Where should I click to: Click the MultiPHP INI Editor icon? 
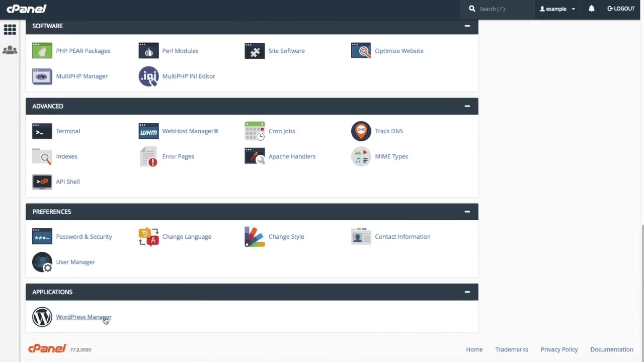click(x=148, y=76)
